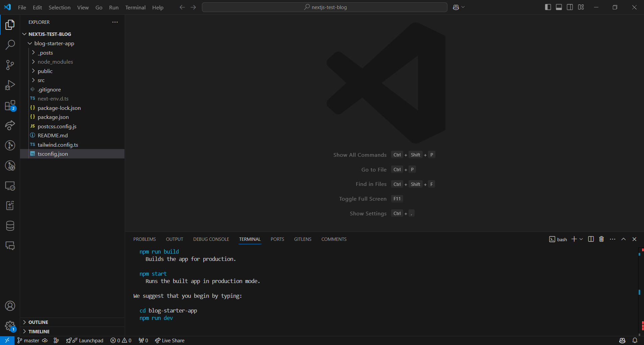Toggle secondary side bar visibility
The width and height of the screenshot is (644, 345).
(x=570, y=7)
